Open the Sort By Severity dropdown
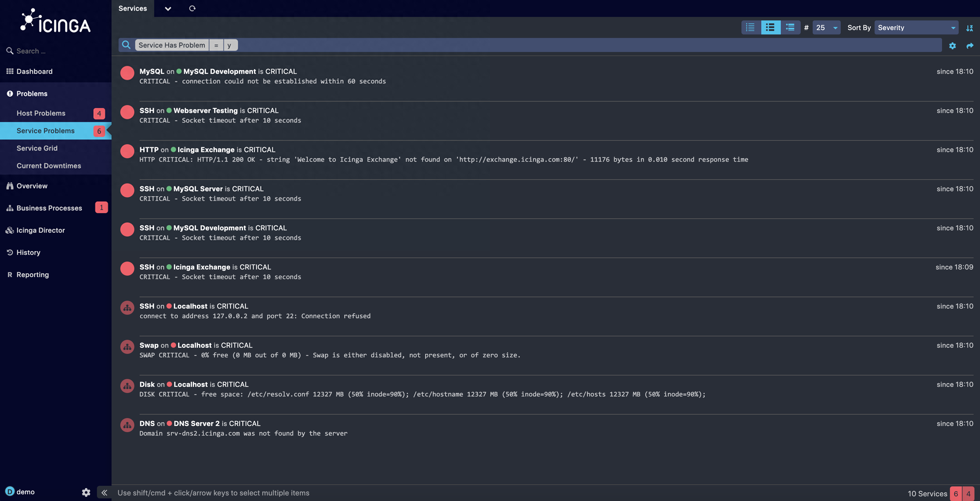 916,28
